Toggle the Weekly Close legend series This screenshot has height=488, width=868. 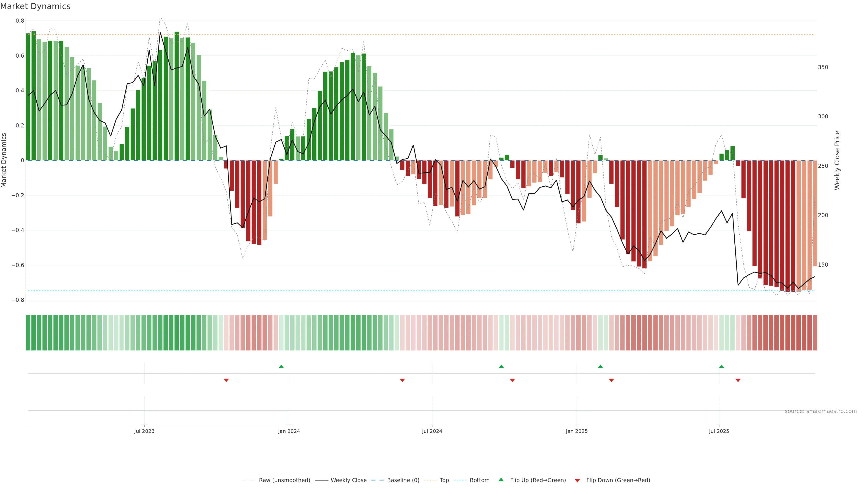348,480
